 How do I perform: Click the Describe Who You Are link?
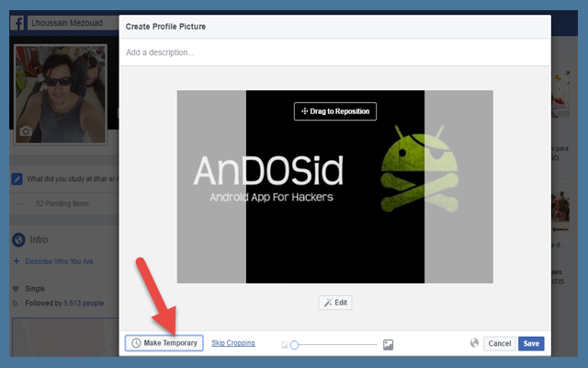(x=59, y=261)
